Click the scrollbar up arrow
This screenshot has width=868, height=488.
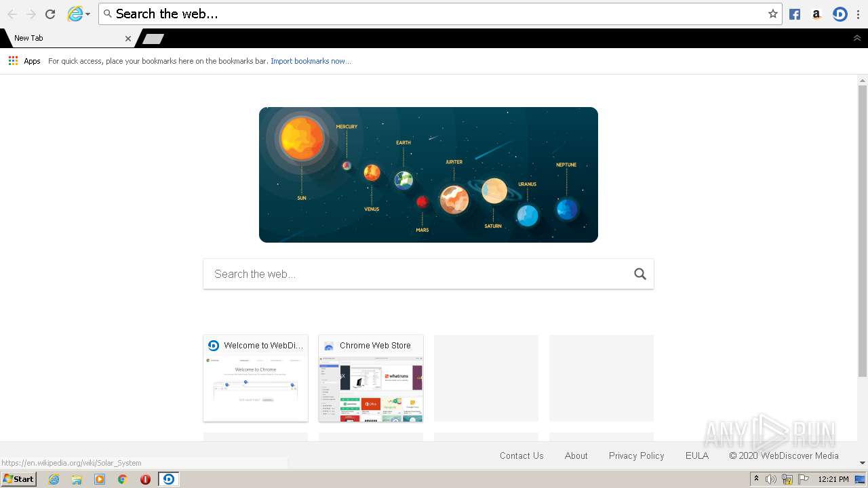(x=863, y=79)
